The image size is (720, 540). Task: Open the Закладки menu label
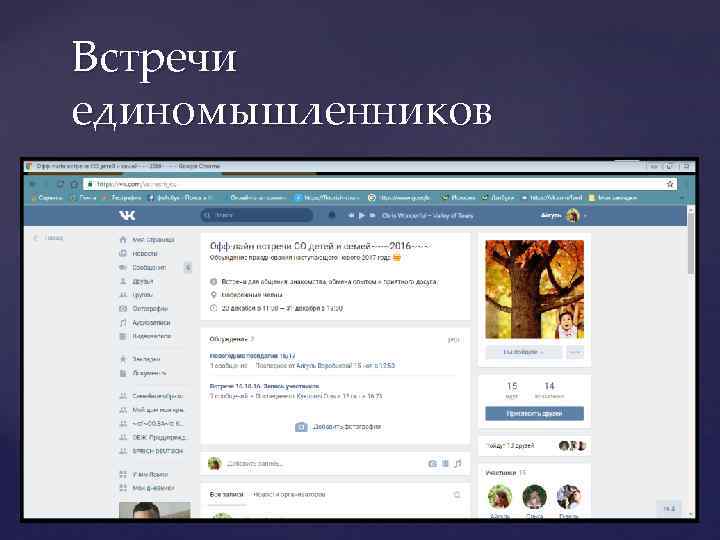coord(146,359)
